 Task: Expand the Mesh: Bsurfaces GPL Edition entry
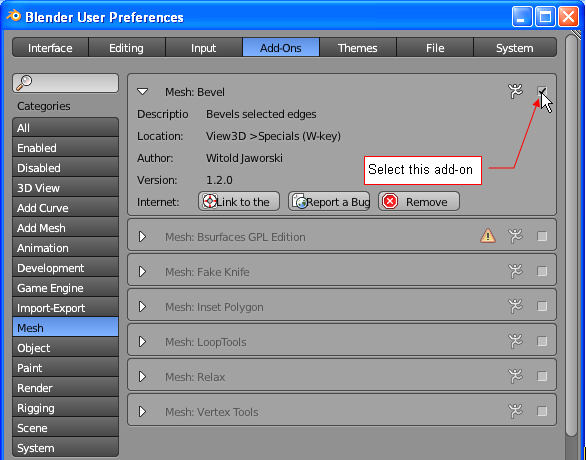(x=142, y=237)
